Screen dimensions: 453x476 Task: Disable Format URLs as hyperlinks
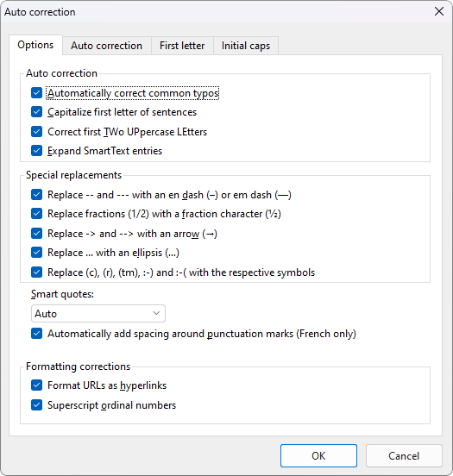click(x=36, y=385)
